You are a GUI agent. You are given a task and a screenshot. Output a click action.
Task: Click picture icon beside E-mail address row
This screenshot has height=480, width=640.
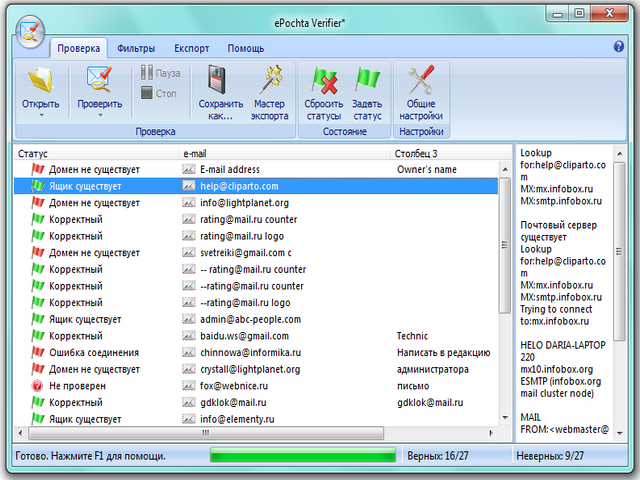pyautogui.click(x=189, y=169)
